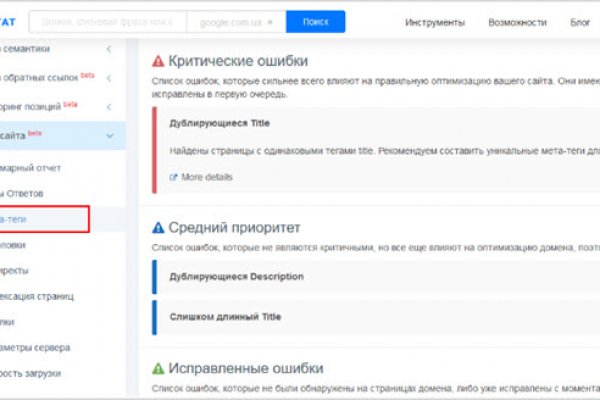The image size is (600, 400).
Task: Click the external link icon beside More details
Action: [x=174, y=177]
